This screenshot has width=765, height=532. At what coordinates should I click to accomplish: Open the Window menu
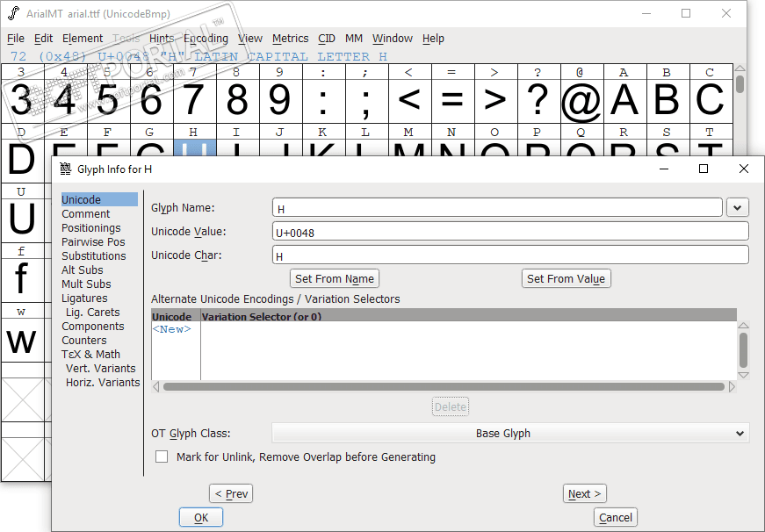point(393,39)
